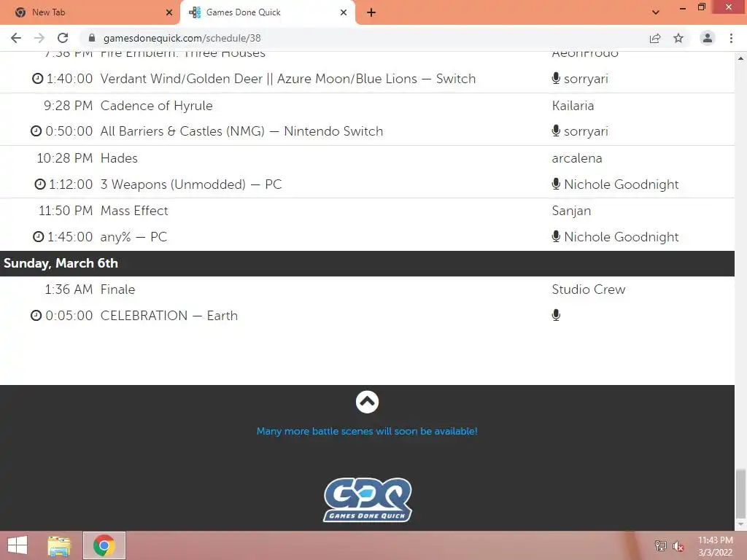Click the 'Hades' game title
Viewport: 747px width, 560px height.
(x=119, y=158)
